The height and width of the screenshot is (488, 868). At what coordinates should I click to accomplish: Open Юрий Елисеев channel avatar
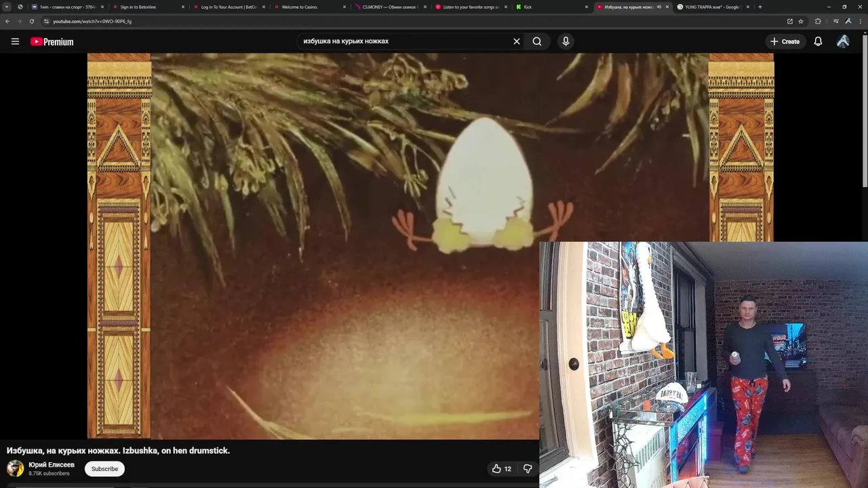coord(15,468)
